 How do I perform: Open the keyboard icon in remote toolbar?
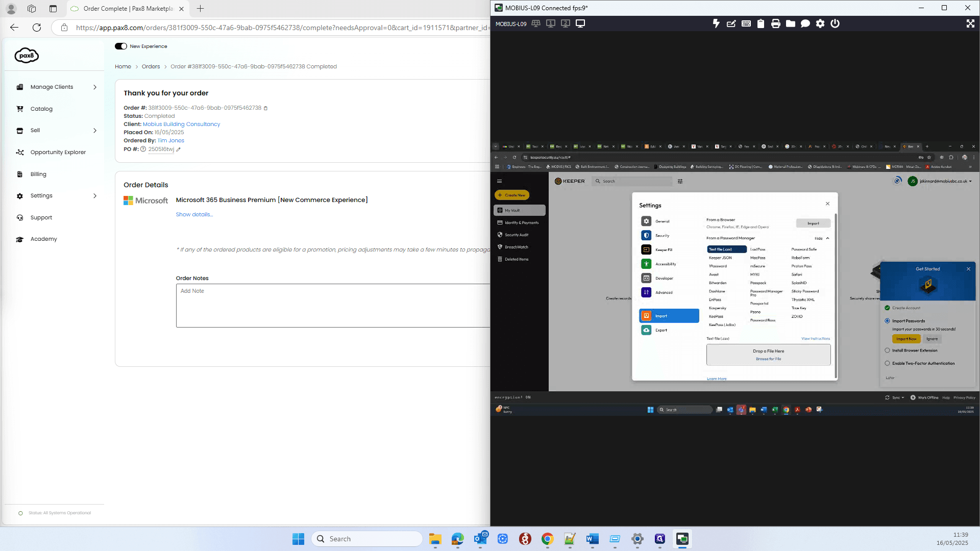pos(746,23)
